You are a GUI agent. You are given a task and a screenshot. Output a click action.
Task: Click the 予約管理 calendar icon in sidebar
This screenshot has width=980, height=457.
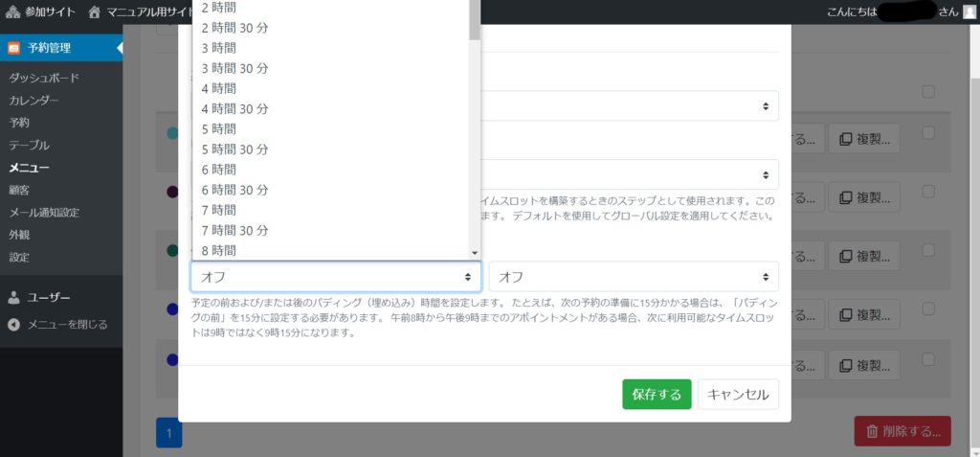pyautogui.click(x=13, y=48)
